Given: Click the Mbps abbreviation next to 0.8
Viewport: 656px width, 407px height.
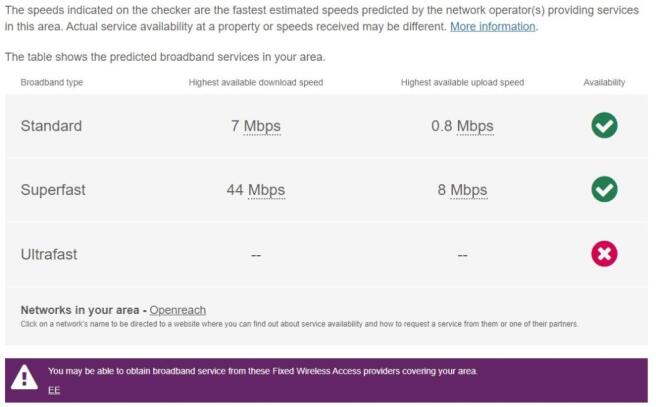Looking at the screenshot, I should click(x=475, y=126).
